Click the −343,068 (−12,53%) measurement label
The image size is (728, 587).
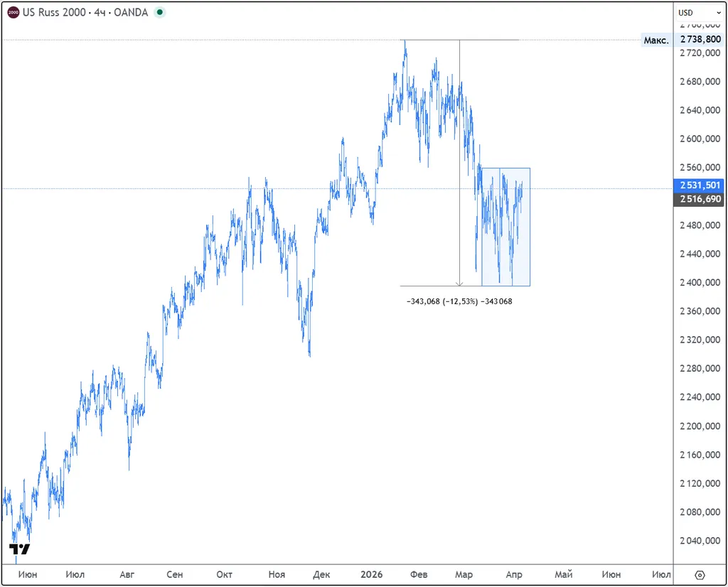459,301
